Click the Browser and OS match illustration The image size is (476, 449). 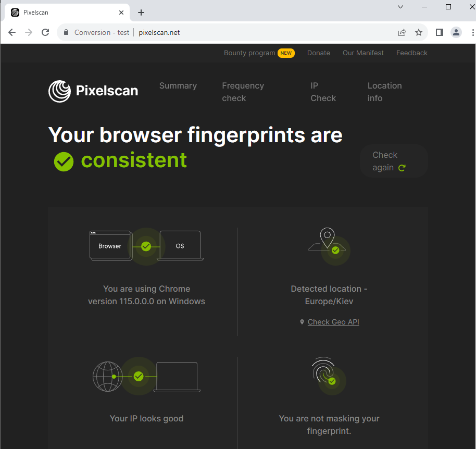(x=146, y=246)
